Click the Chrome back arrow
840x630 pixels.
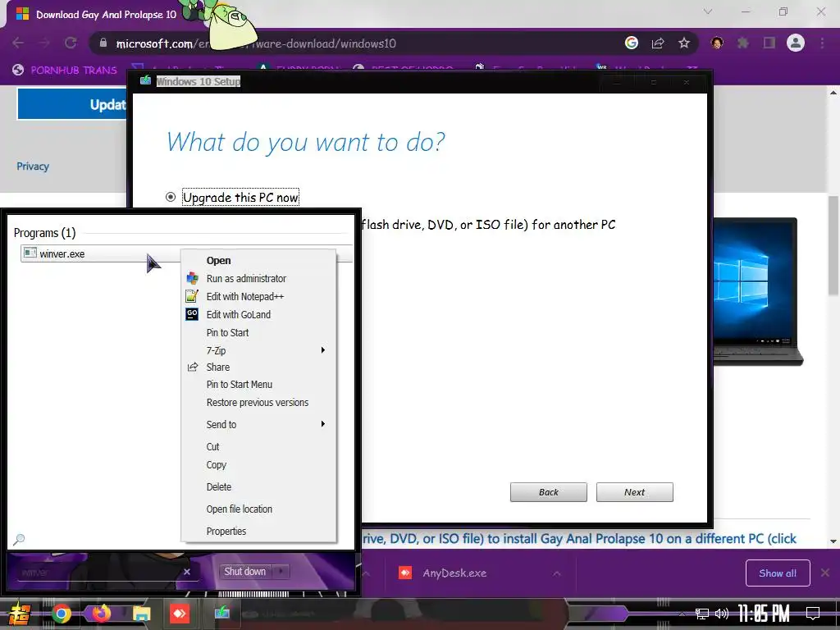pyautogui.click(x=18, y=43)
